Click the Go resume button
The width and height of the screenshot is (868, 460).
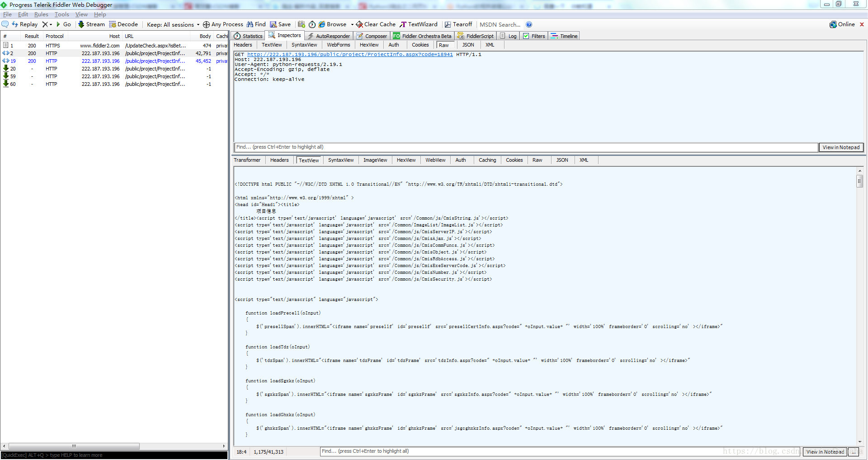tap(64, 24)
